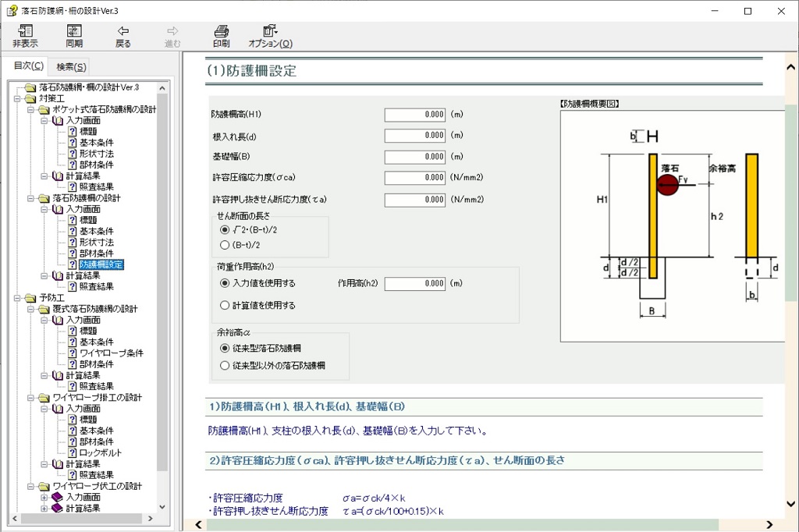799x532 pixels.
Task: Collapse the ポケット式落石防護網の設計 node
Action: pyautogui.click(x=30, y=109)
